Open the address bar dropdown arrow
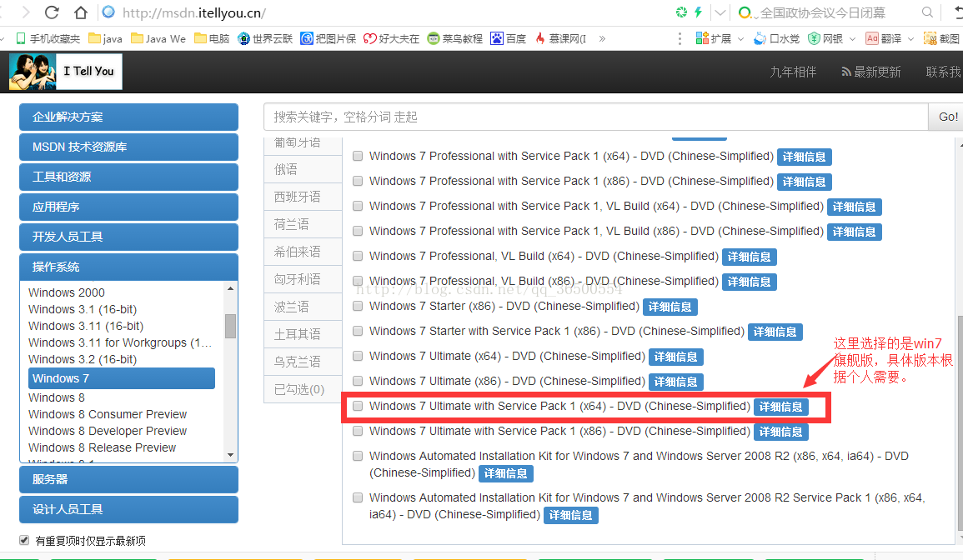The width and height of the screenshot is (963, 560). 720,12
